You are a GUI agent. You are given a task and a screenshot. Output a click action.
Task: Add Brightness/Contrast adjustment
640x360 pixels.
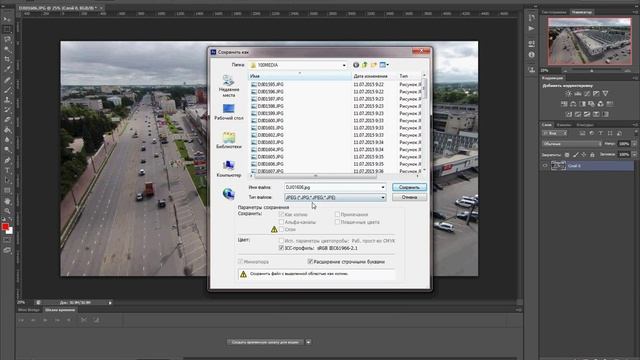pyautogui.click(x=569, y=93)
